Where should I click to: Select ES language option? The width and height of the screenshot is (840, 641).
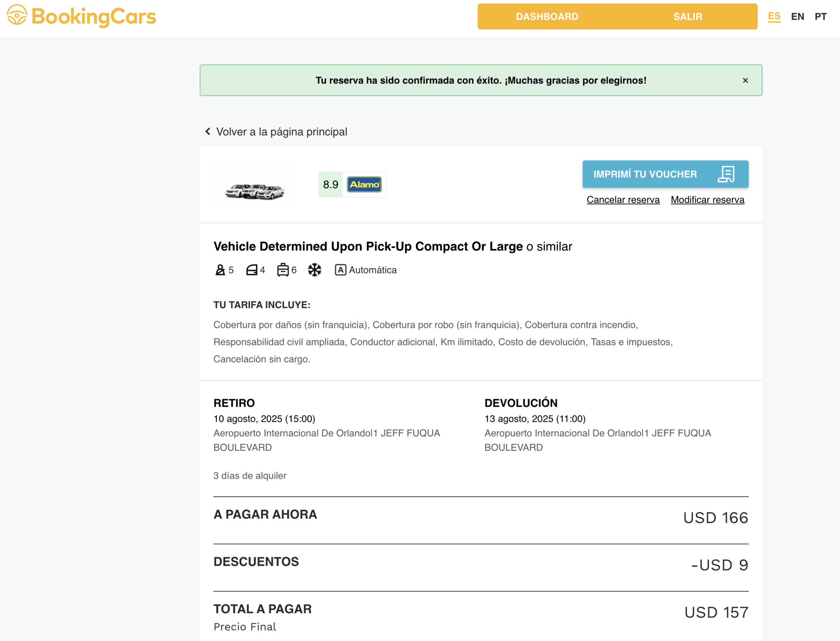click(774, 16)
